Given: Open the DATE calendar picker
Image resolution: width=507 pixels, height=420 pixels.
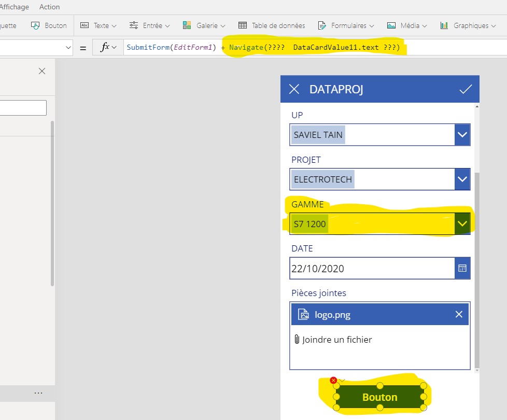Looking at the screenshot, I should (x=462, y=268).
